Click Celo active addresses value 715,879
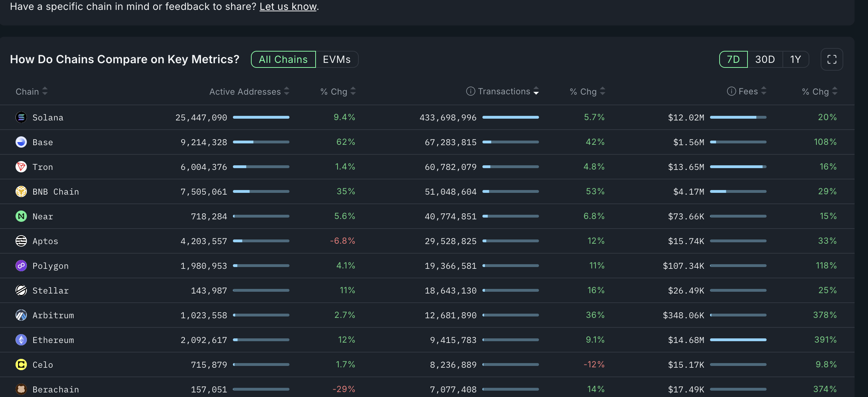The height and width of the screenshot is (397, 868). [209, 365]
